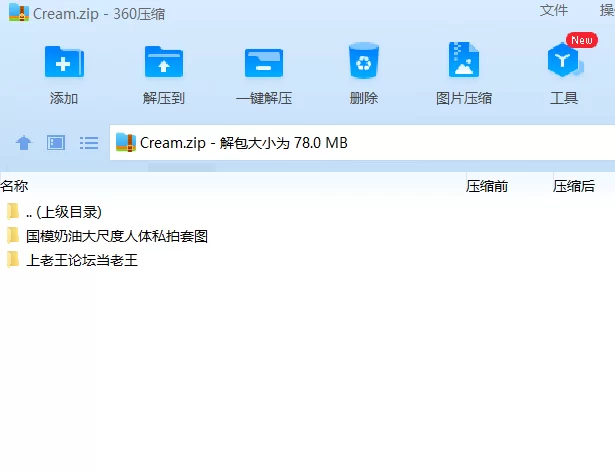This screenshot has width=615, height=472.
Task: Switch to the thumbnail view icon
Action: [x=56, y=142]
